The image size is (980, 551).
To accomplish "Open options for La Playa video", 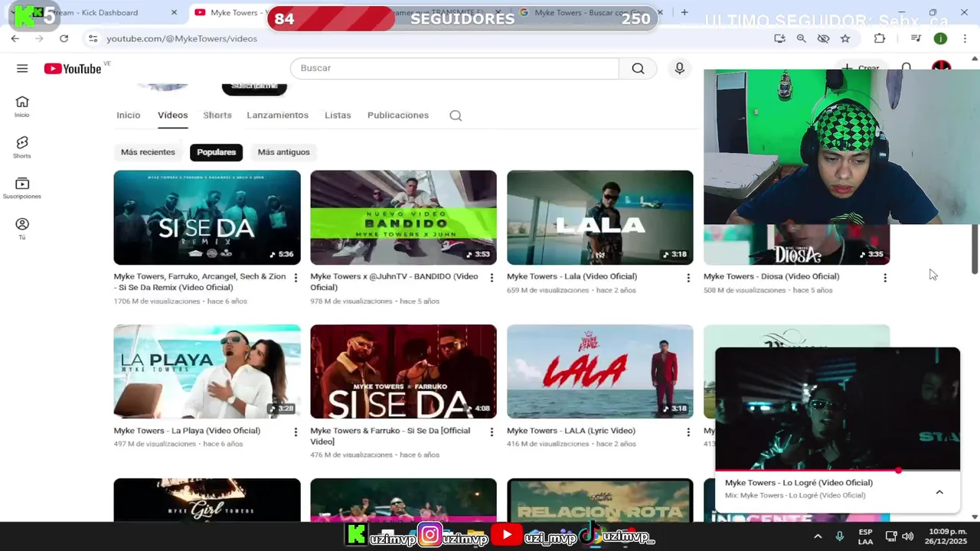I will coord(296,432).
